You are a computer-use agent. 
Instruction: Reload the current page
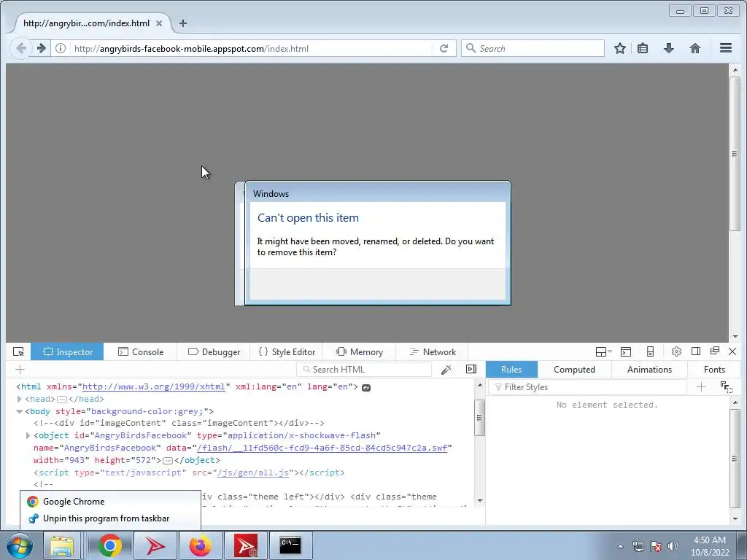pyautogui.click(x=444, y=48)
